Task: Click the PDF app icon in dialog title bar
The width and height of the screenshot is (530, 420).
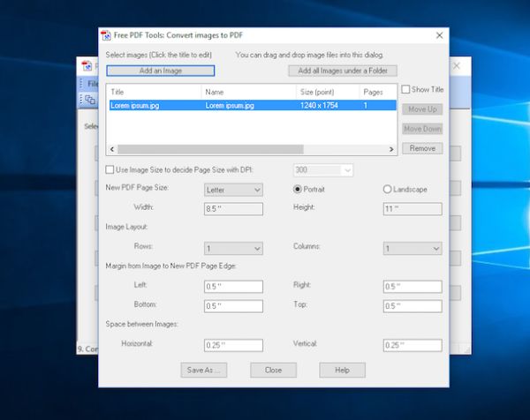Action: pyautogui.click(x=106, y=35)
